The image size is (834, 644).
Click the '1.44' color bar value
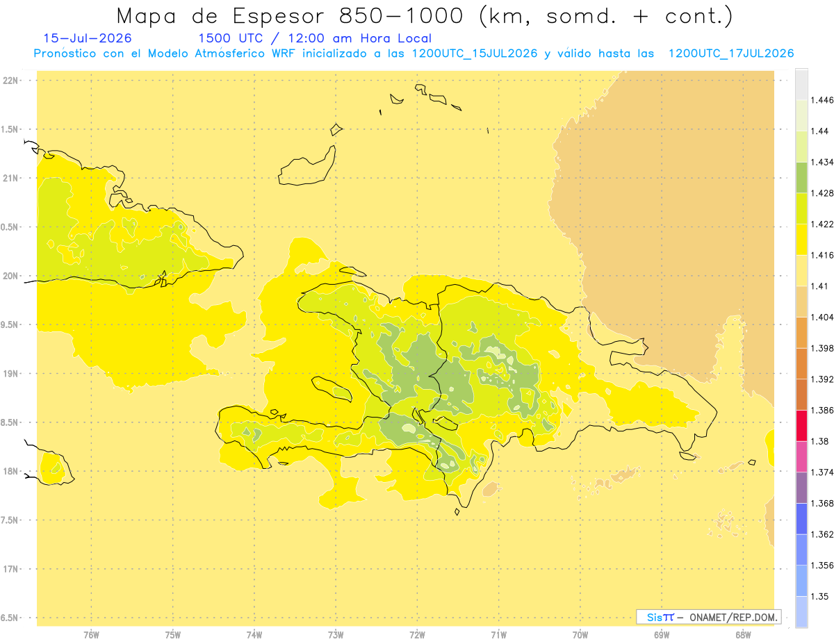pos(820,131)
